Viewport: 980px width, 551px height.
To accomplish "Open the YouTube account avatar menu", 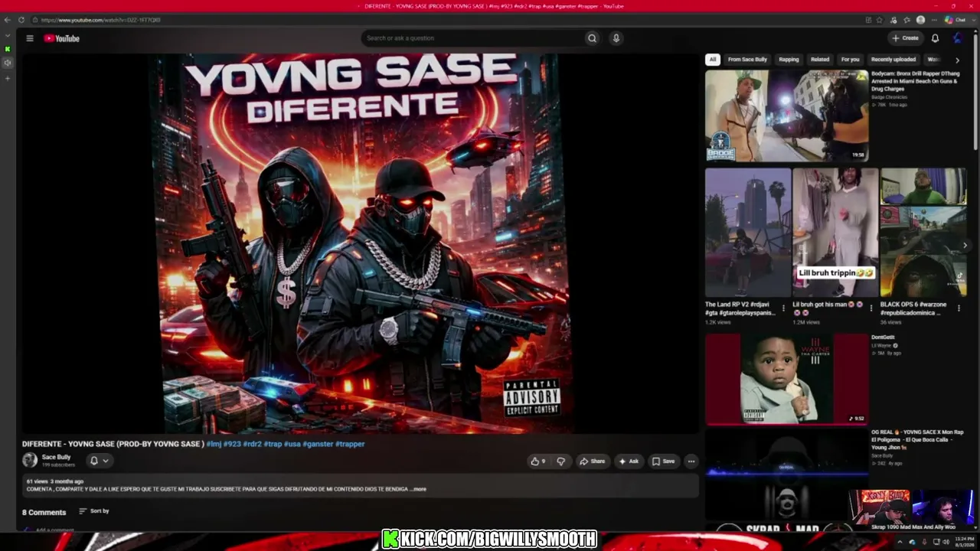I will [x=957, y=38].
